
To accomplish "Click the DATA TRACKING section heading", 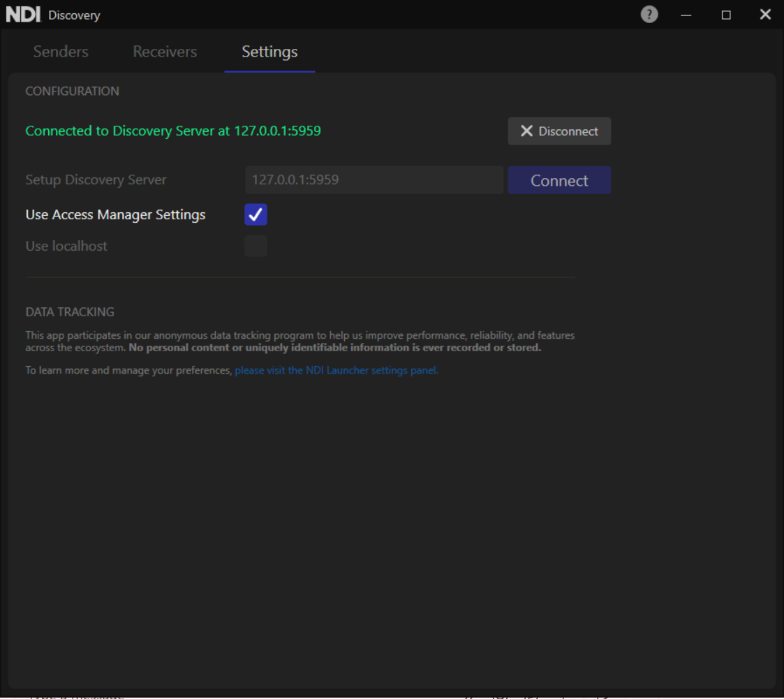I will (70, 312).
